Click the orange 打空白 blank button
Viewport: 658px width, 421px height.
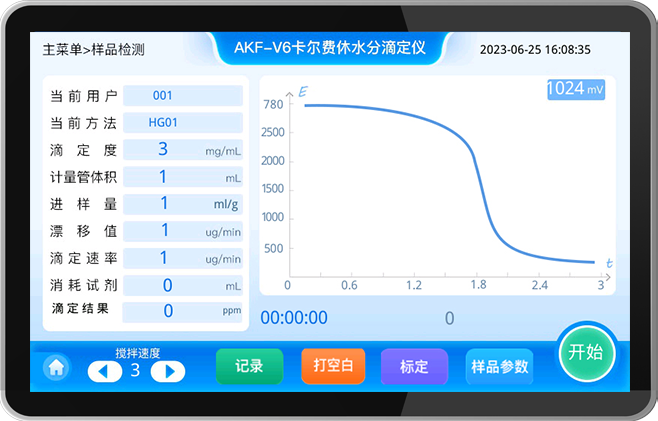333,366
